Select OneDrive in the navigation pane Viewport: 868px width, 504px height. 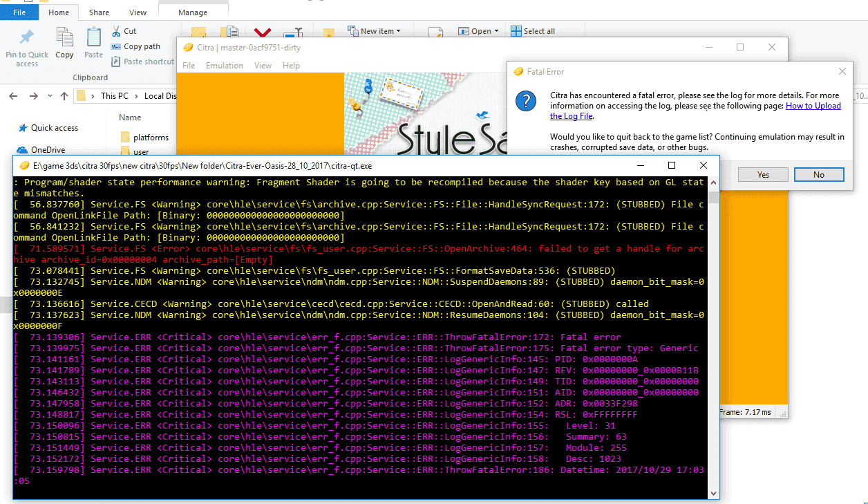coord(48,150)
